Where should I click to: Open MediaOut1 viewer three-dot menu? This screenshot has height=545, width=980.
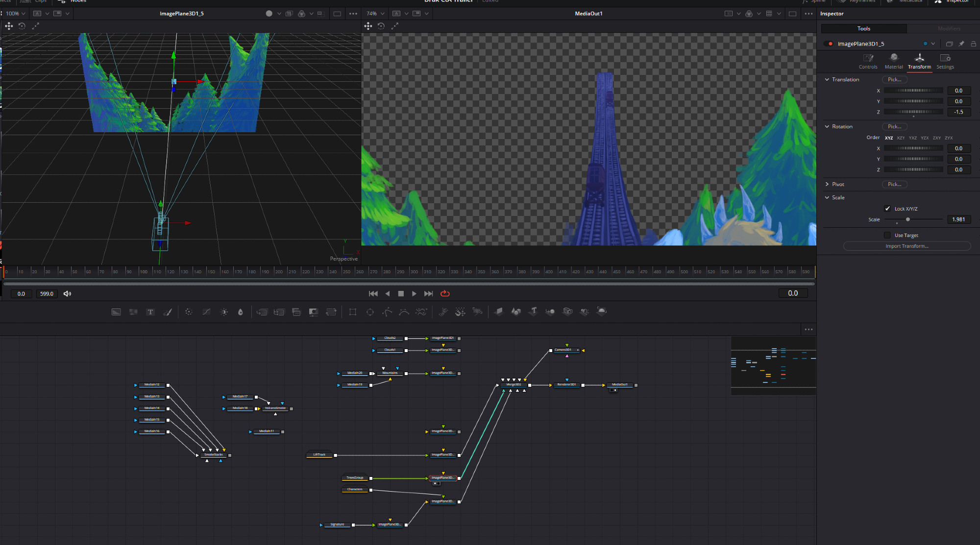tap(808, 14)
